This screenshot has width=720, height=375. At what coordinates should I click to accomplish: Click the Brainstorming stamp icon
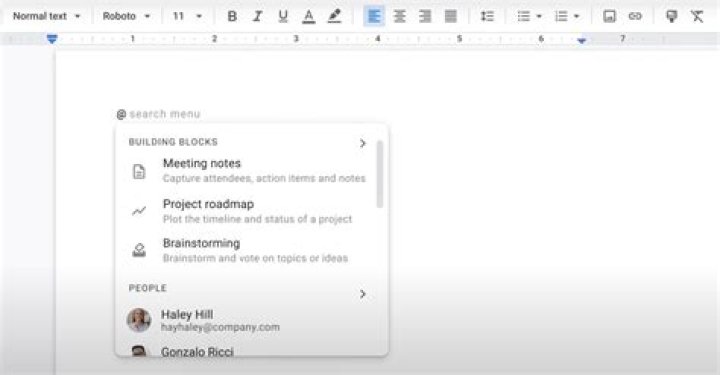pos(139,250)
